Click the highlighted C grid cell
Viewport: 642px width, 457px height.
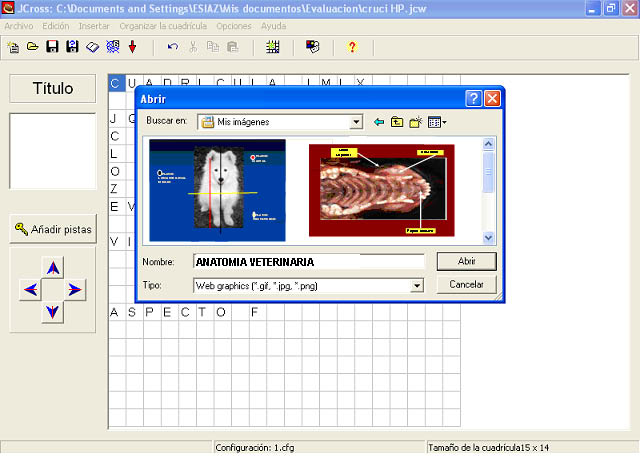117,84
